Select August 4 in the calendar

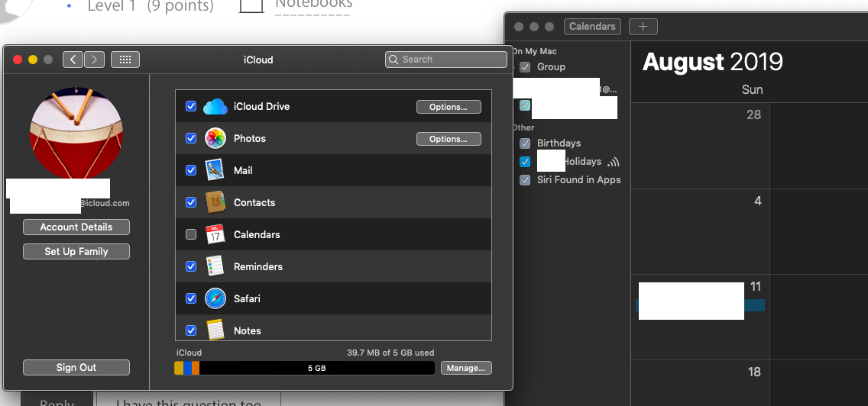pos(700,232)
